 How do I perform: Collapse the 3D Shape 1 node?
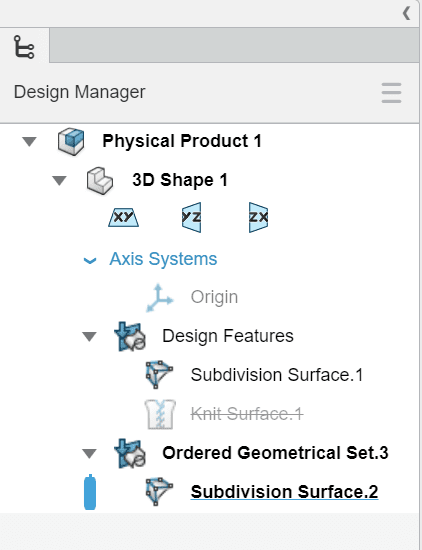point(59,181)
